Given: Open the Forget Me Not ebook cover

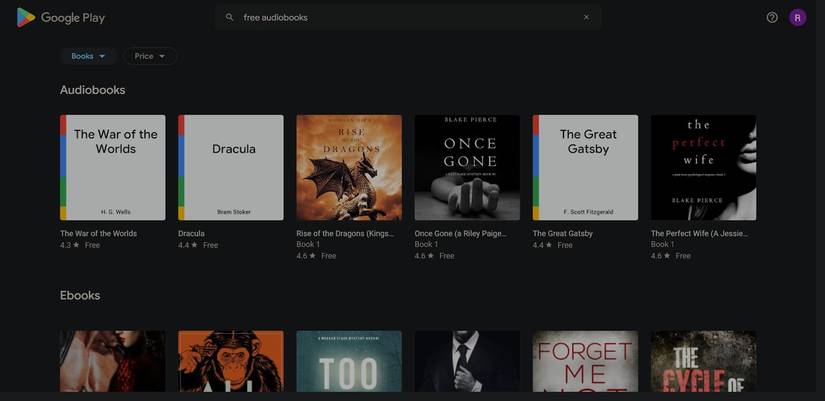Looking at the screenshot, I should (585, 361).
